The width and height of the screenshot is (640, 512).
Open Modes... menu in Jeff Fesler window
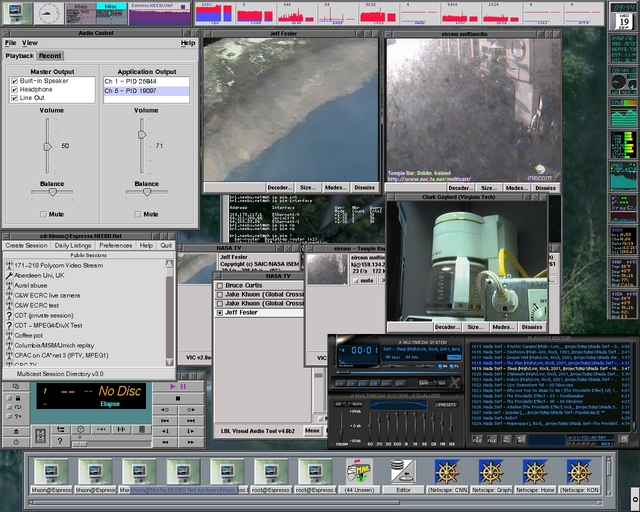[x=336, y=187]
